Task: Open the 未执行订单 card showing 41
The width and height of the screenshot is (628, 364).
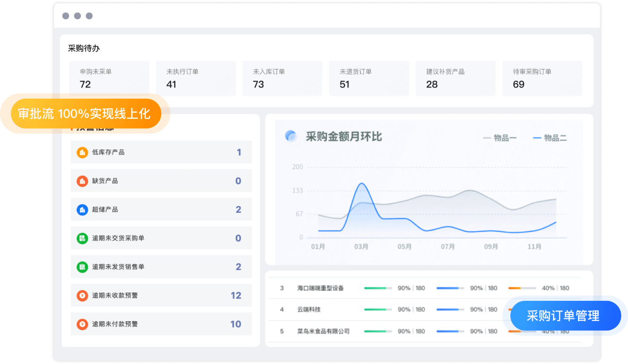Action: (x=195, y=78)
